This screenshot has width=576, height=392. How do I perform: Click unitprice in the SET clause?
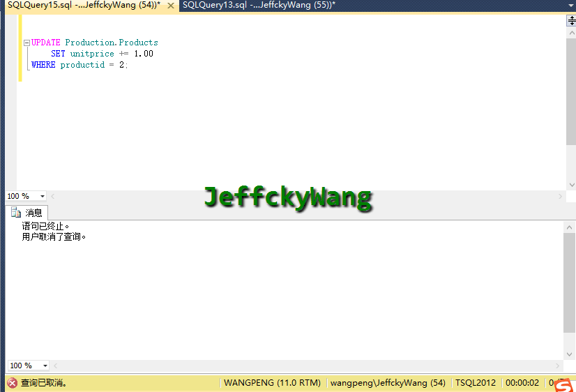92,54
